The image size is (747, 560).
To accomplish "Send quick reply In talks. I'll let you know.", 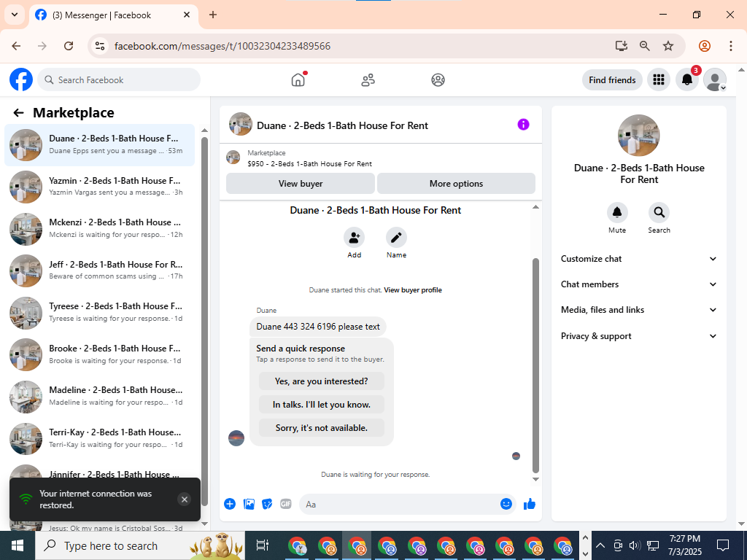I will pos(322,404).
